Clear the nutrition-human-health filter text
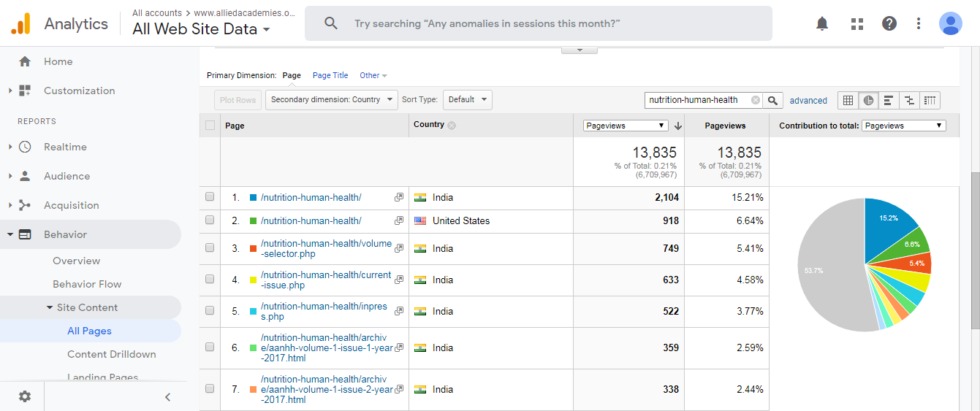Viewport: 980px width, 411px height. click(756, 100)
